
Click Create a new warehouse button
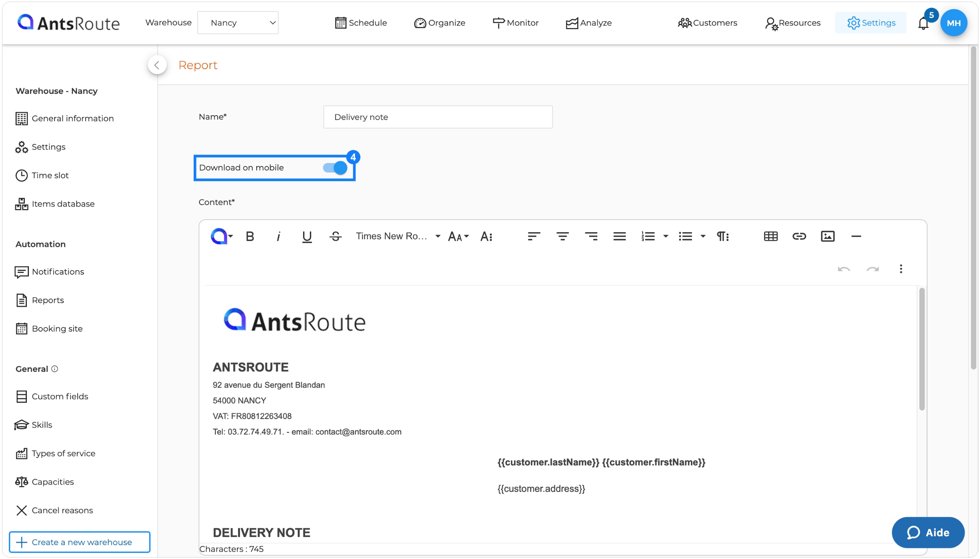click(x=80, y=542)
